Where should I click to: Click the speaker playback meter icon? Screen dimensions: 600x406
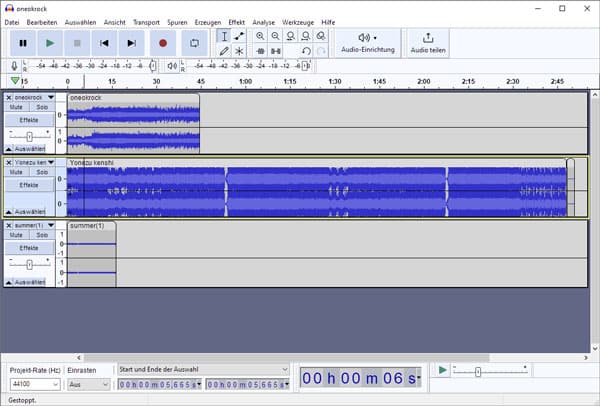point(173,66)
